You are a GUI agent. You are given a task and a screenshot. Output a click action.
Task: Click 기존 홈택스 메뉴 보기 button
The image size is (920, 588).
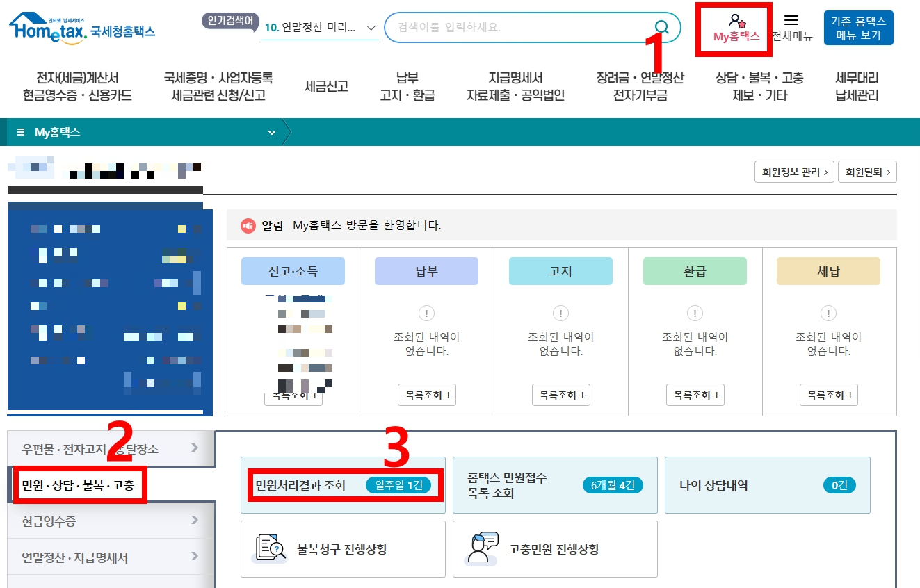(858, 28)
